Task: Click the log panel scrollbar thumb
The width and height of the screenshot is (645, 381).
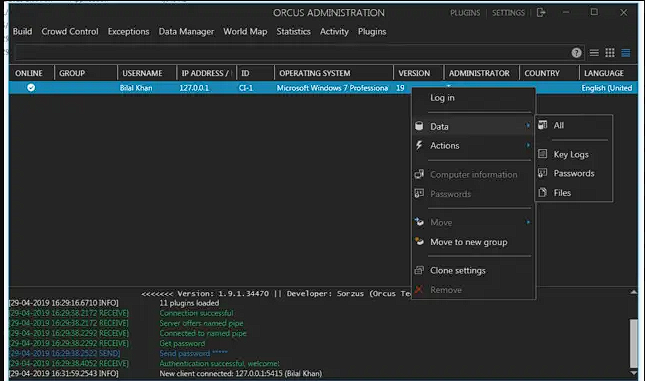Action: coord(633,343)
